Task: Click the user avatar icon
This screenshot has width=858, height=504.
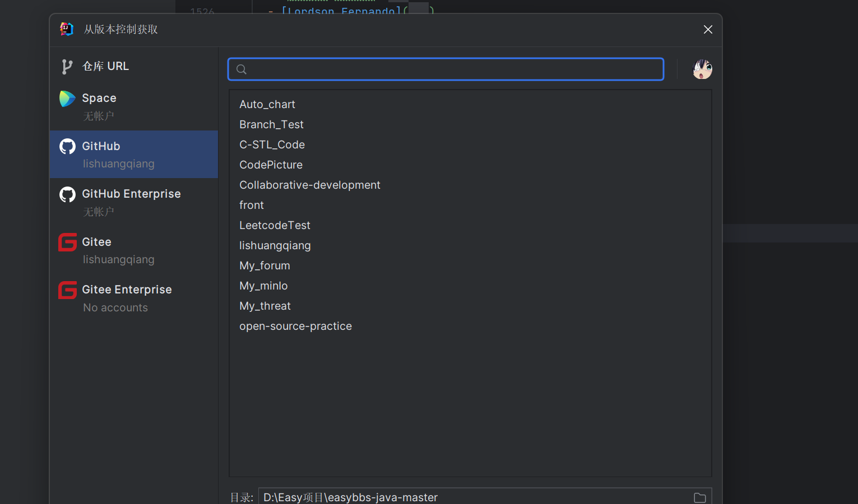Action: [702, 69]
